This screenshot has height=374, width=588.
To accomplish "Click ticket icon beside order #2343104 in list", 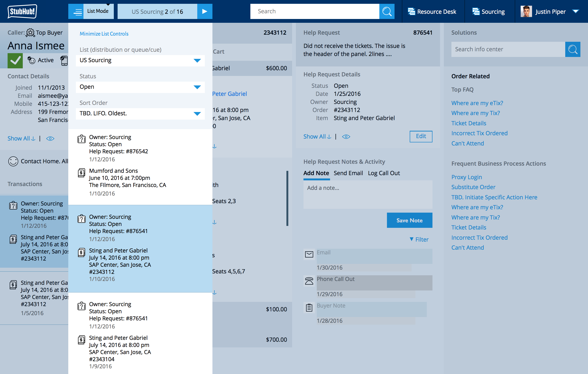I will [81, 340].
